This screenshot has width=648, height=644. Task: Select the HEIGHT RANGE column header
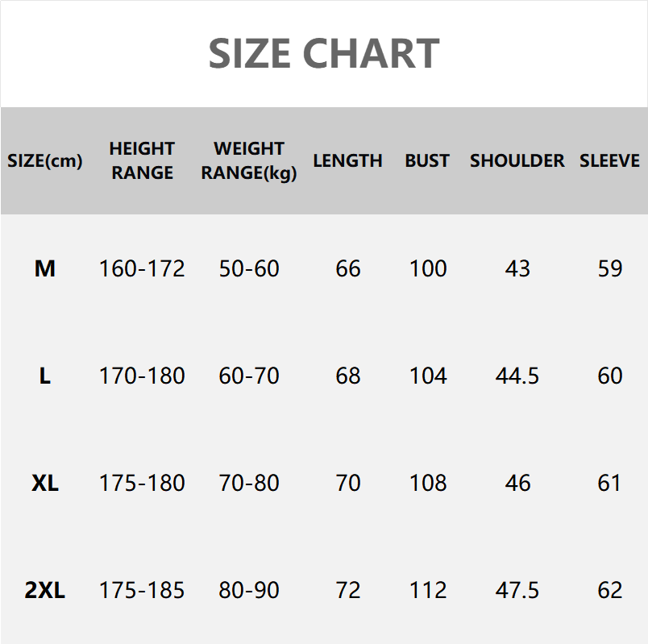[142, 160]
